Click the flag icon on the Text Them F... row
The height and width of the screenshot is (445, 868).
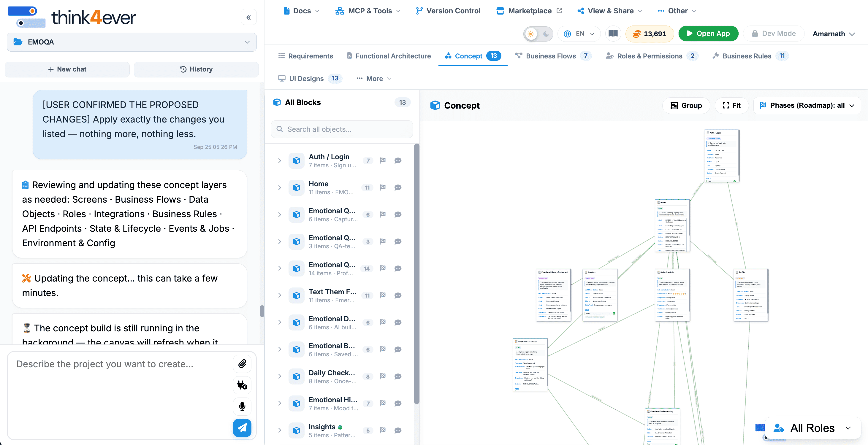tap(382, 295)
